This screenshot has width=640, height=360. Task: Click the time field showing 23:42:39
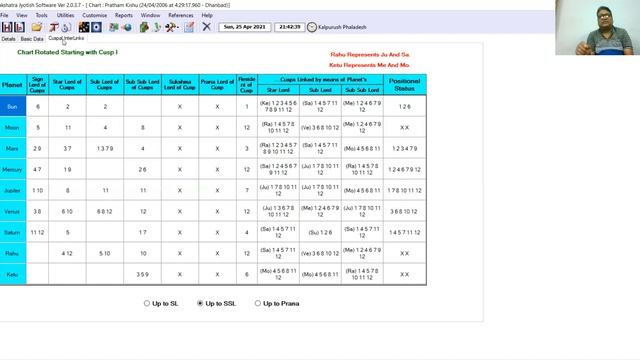[289, 27]
